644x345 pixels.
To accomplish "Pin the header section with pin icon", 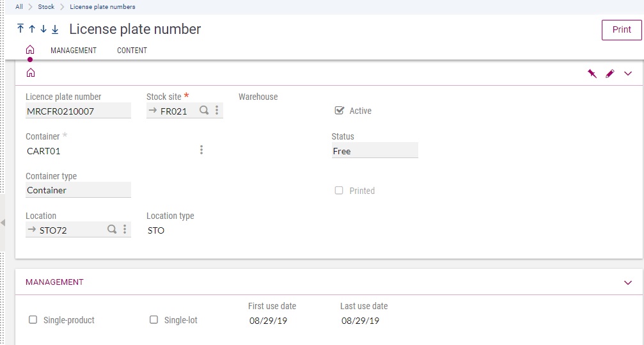I will click(x=592, y=74).
